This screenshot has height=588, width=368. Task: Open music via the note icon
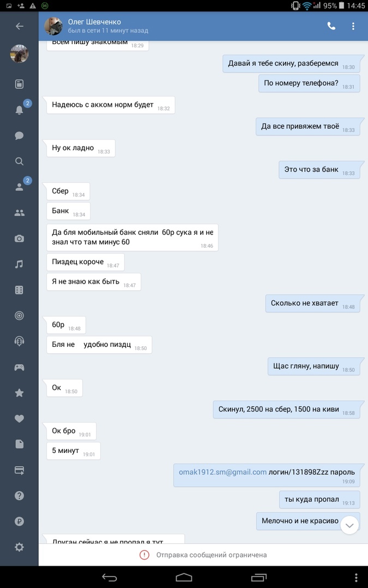(x=19, y=265)
